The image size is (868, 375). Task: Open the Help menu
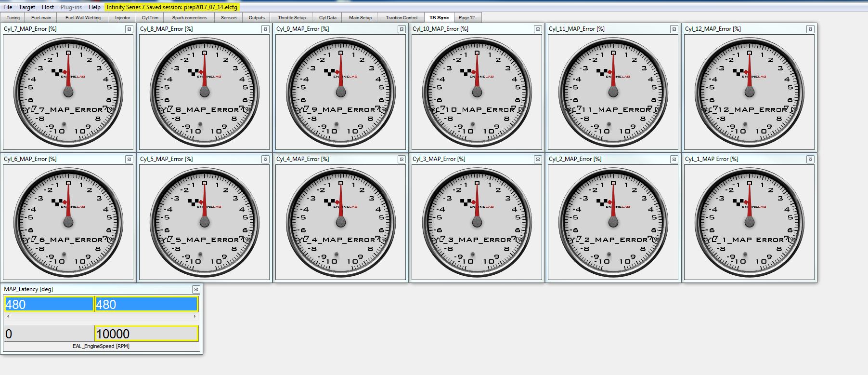click(94, 7)
